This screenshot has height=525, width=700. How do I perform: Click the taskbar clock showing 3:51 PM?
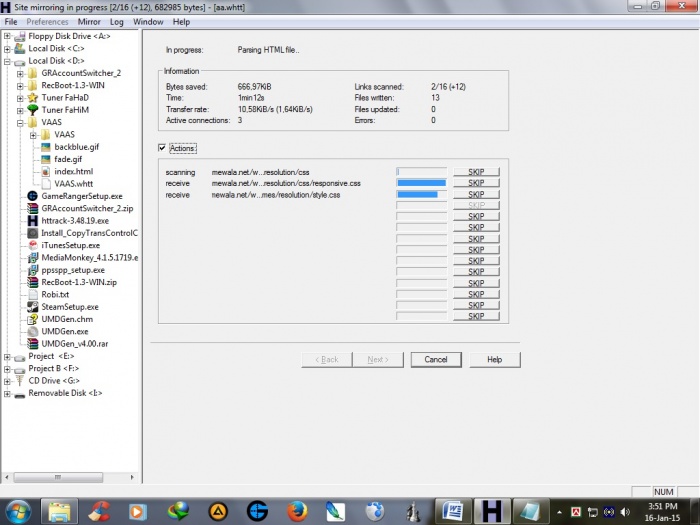coord(662,512)
